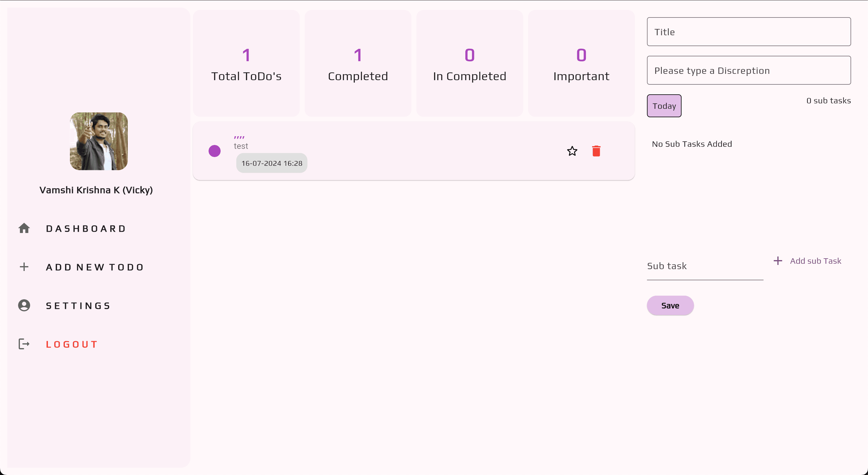Click the logout exit icon
The height and width of the screenshot is (475, 868).
[x=24, y=344]
